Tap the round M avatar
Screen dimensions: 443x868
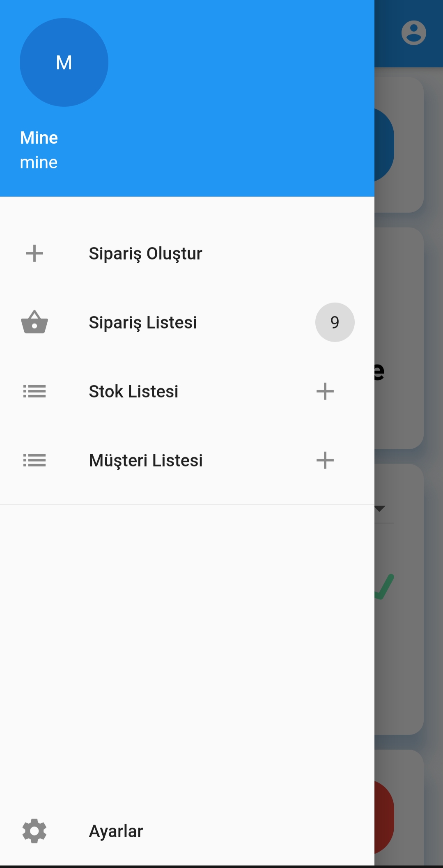[x=64, y=62]
